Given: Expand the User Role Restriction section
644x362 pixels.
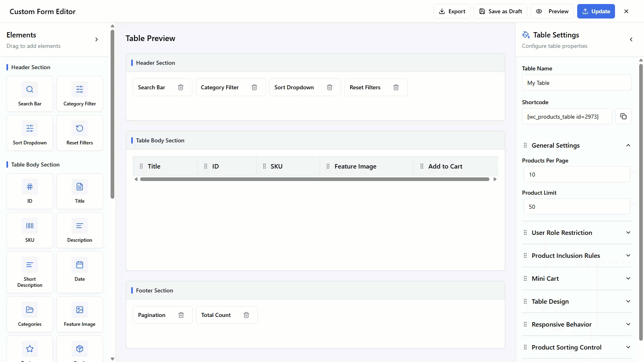Looking at the screenshot, I should (x=576, y=232).
